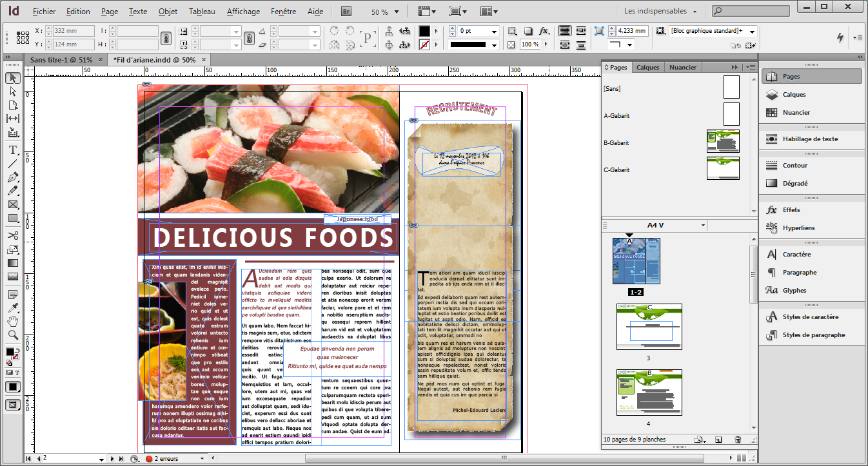868x466 pixels.
Task: Select the Type (Texte) tool
Action: coord(13,150)
